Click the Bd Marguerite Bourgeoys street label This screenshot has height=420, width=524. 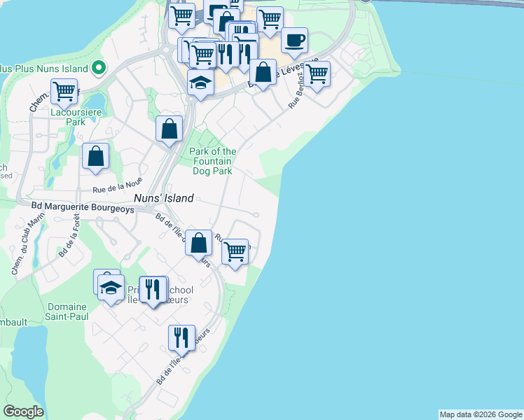(83, 207)
